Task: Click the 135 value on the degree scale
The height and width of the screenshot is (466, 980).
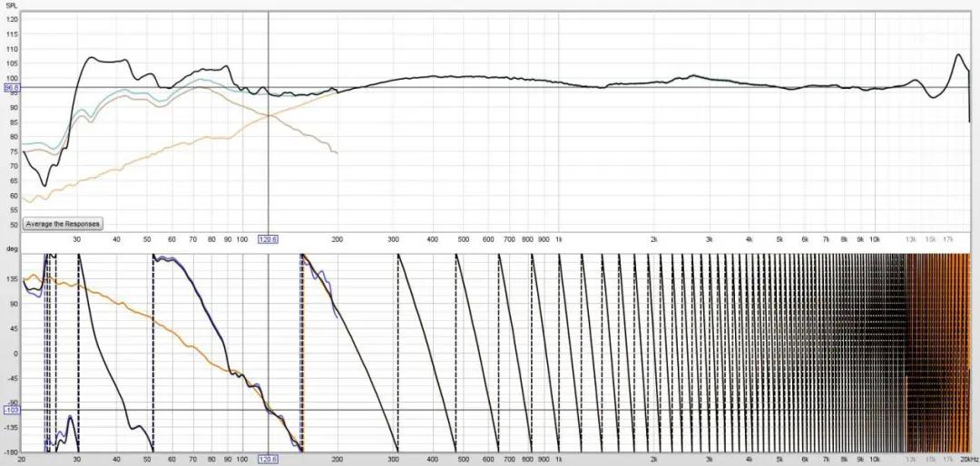Action: click(x=11, y=280)
